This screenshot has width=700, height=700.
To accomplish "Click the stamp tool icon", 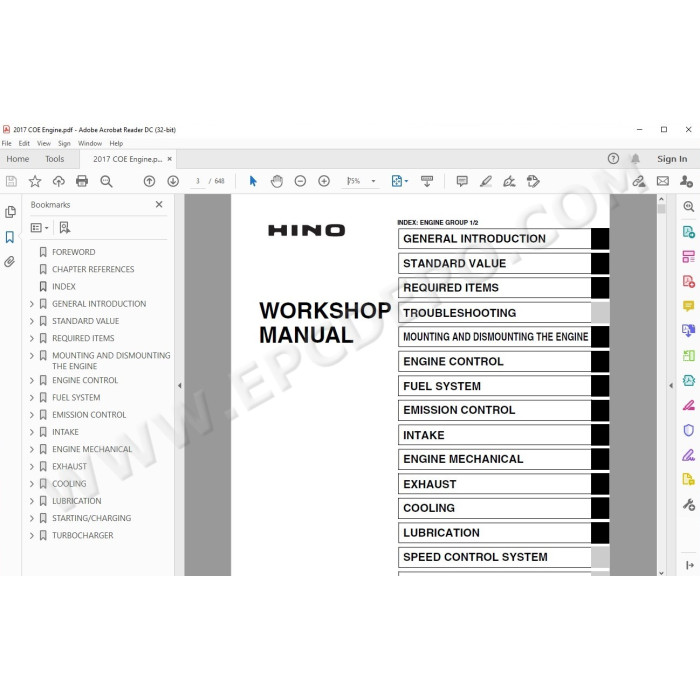I will [x=533, y=181].
